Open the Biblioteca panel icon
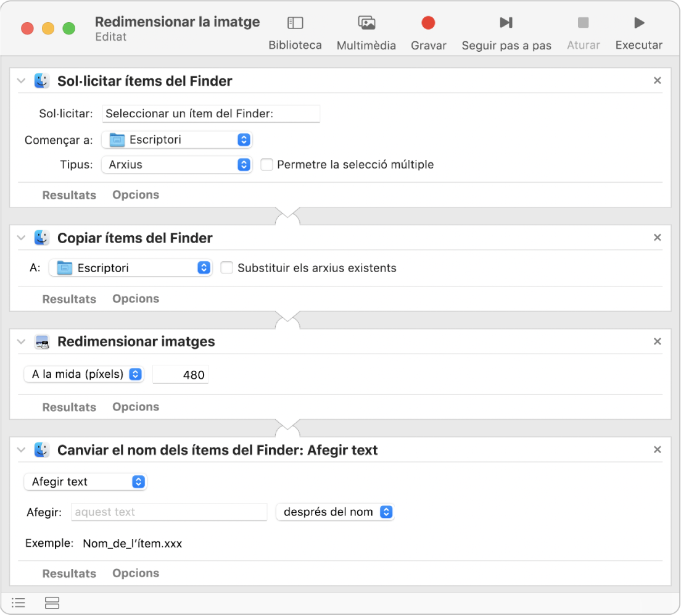This screenshot has height=616, width=681. tap(295, 23)
